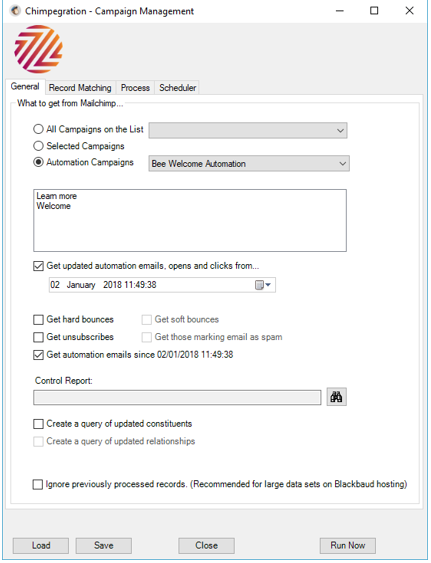This screenshot has width=431, height=563.
Task: Click the Save button
Action: point(103,545)
